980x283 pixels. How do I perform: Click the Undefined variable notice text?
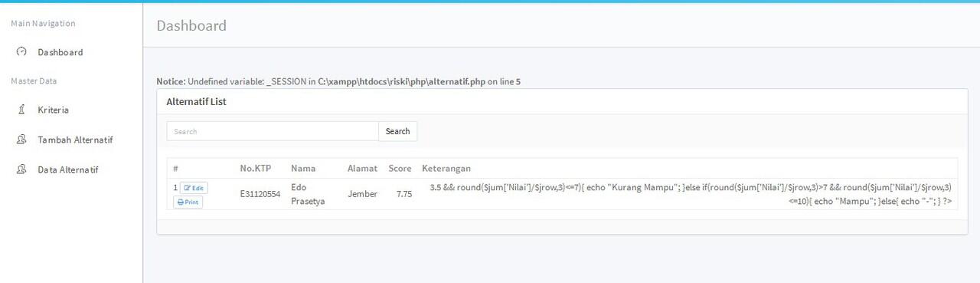(x=339, y=81)
